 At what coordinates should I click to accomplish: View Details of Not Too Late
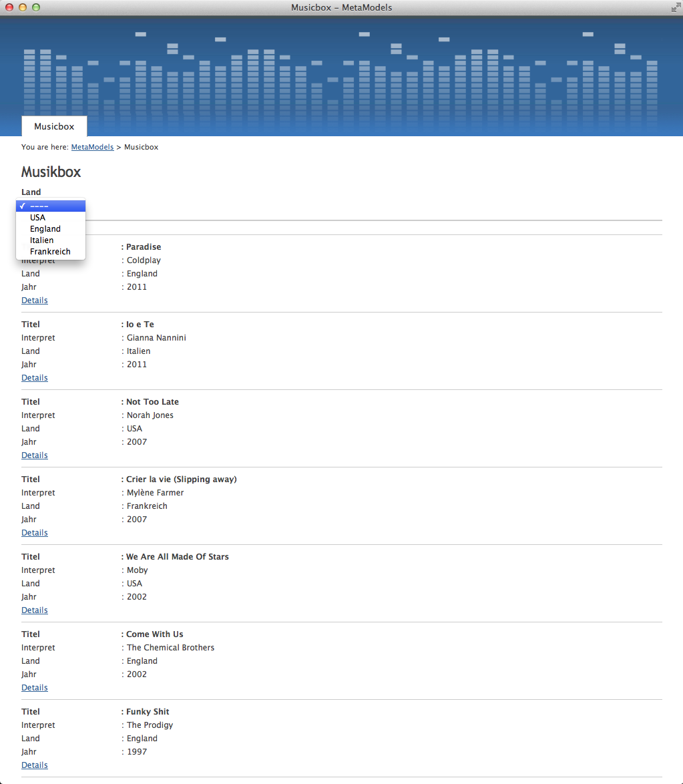coord(35,455)
